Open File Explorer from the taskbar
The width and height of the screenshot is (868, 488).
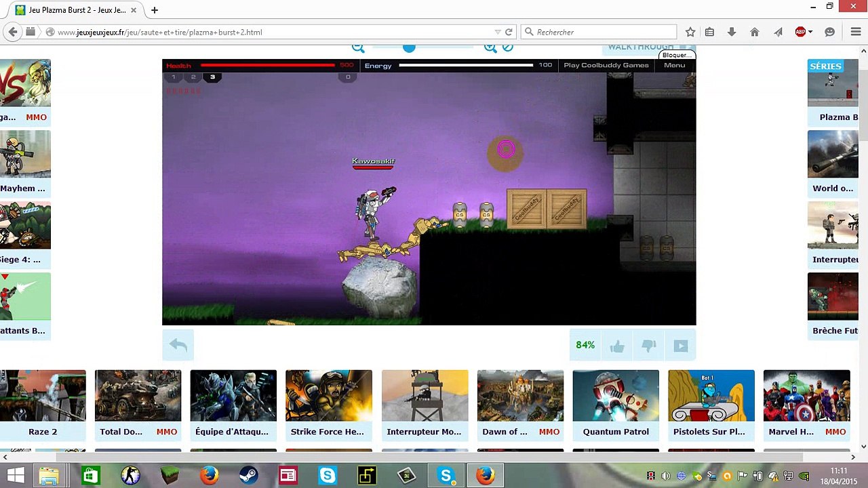(49, 476)
